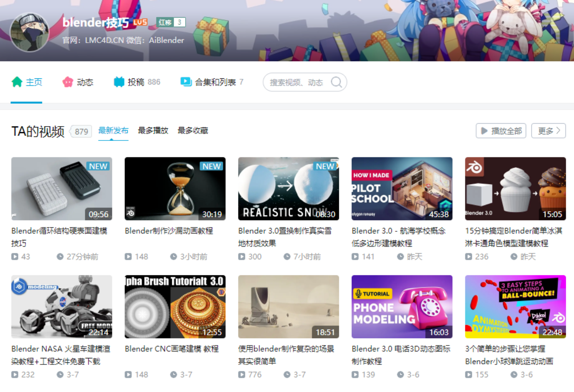Viewport: 574px width, 392px height.
Task: Click the TA的视频 section heading
Action: (38, 131)
